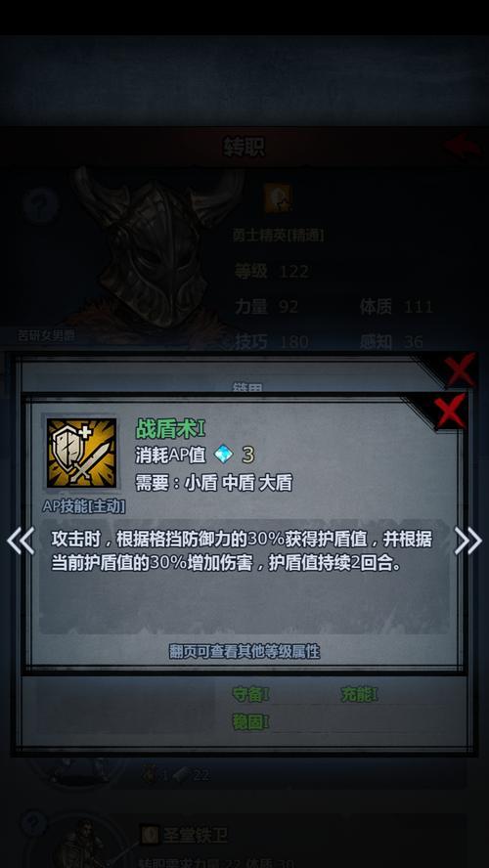Click the yellow class badge above 勇士精英
489x868 pixels.
278,198
